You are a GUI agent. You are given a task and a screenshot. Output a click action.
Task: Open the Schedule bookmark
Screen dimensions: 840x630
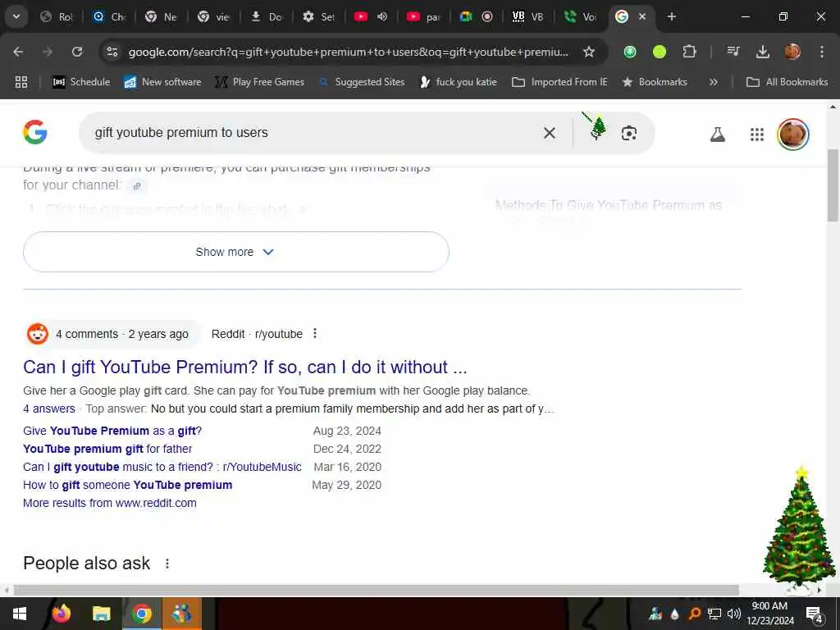[x=81, y=82]
